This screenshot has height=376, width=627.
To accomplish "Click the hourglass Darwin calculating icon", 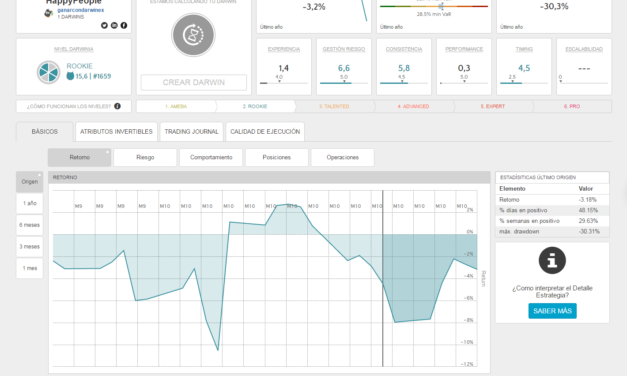I will click(193, 35).
